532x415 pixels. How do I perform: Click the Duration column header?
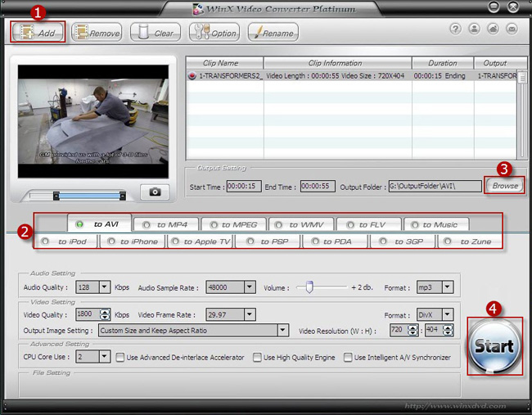[443, 63]
